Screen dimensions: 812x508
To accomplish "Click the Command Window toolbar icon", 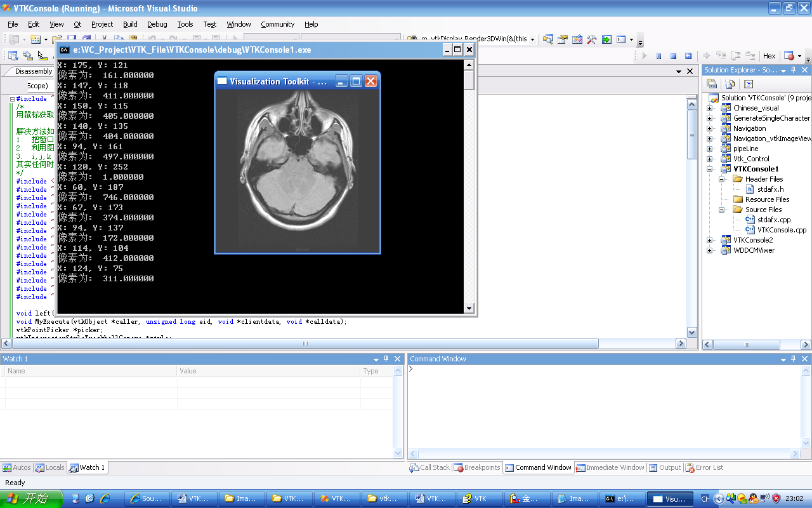I will [621, 39].
